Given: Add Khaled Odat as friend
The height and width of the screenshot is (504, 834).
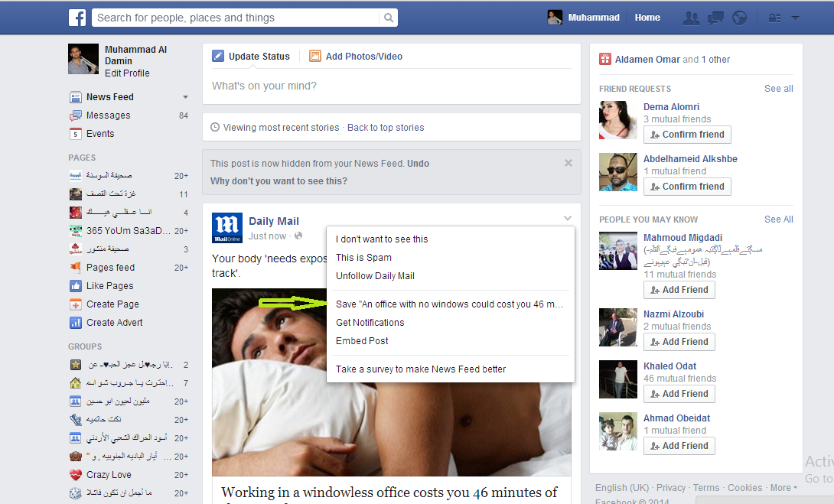Looking at the screenshot, I should tap(679, 394).
